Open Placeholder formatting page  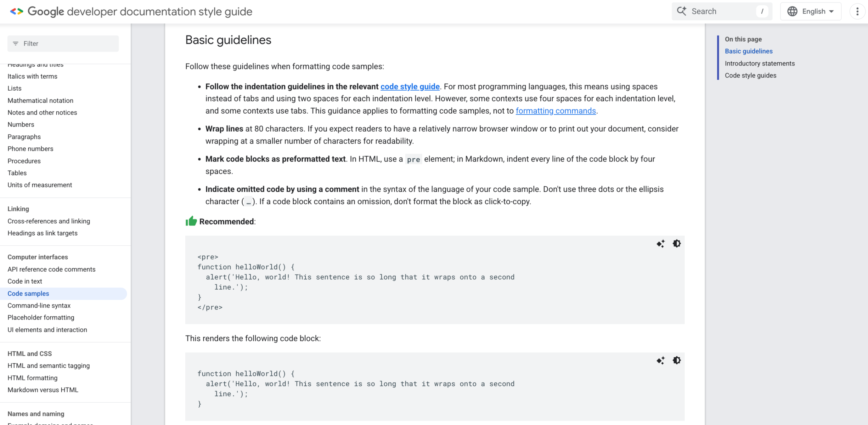41,317
